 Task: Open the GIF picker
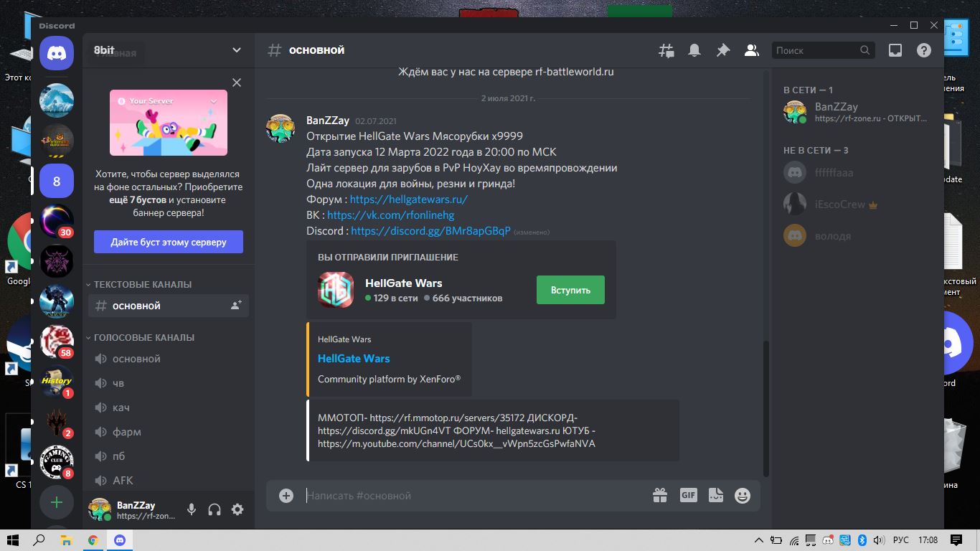point(689,495)
